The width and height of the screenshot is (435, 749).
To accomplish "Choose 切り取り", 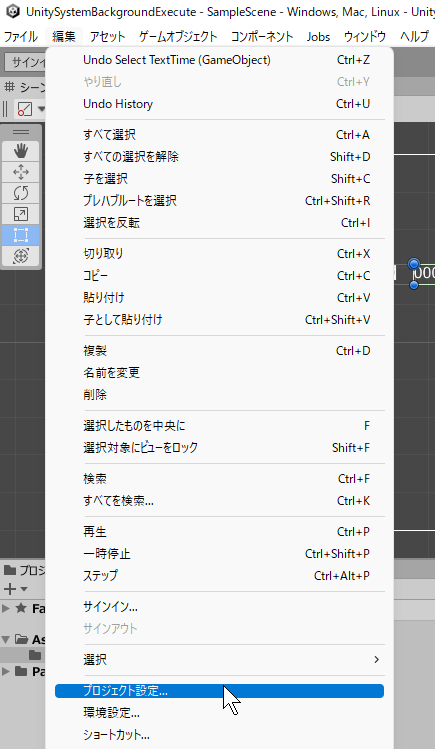I will coord(220,254).
